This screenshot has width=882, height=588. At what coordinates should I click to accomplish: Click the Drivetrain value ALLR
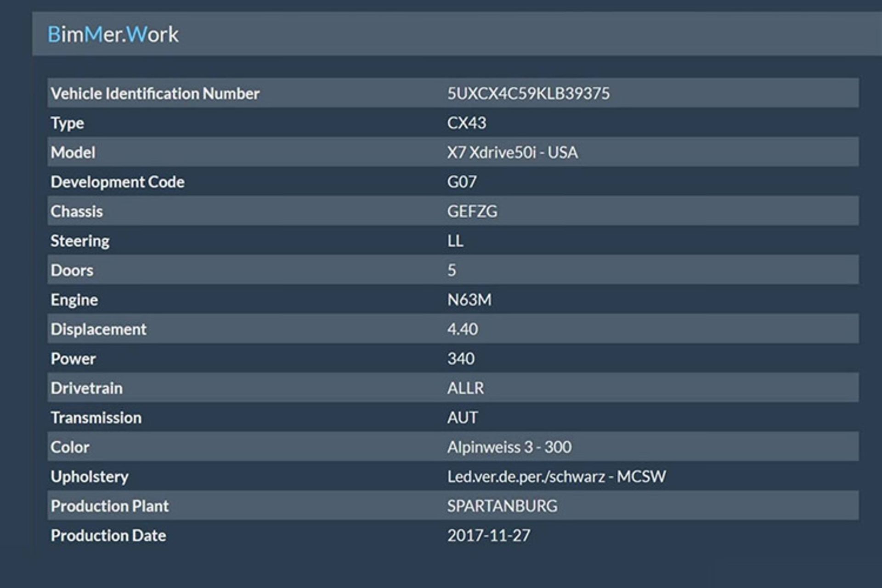tap(465, 388)
